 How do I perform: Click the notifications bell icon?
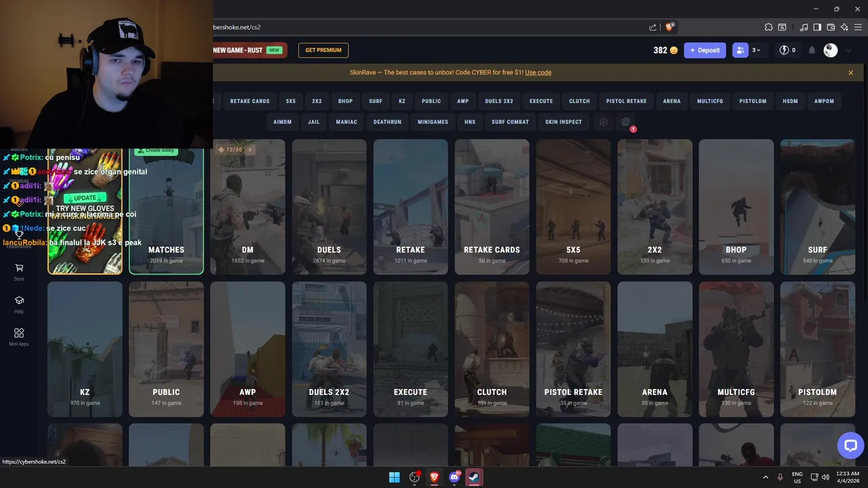(x=812, y=50)
